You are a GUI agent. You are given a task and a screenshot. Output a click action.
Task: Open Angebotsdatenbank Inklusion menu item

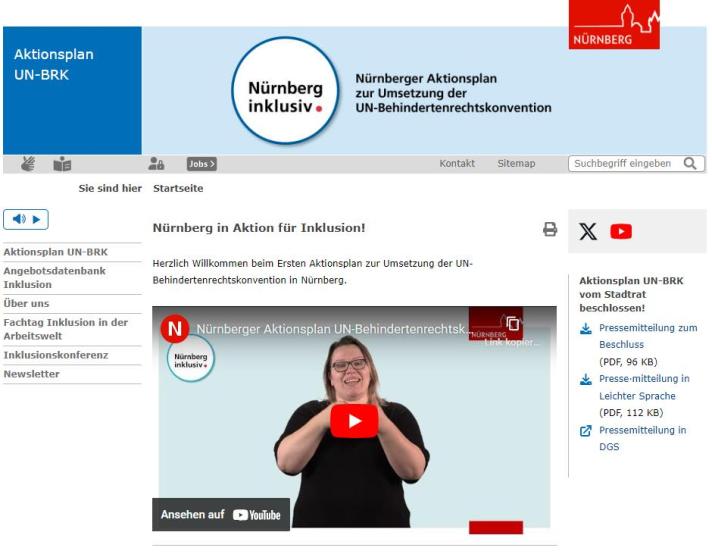[54, 277]
